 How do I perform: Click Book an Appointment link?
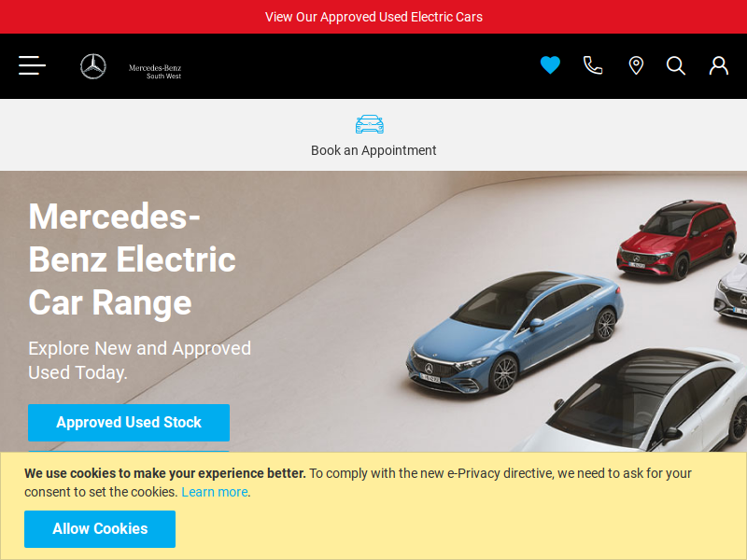[x=373, y=150]
